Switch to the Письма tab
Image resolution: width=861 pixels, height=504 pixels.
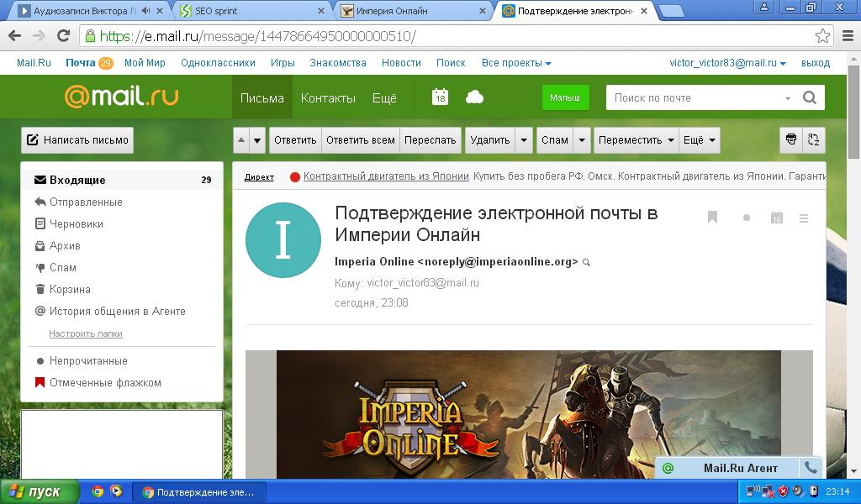coord(262,97)
